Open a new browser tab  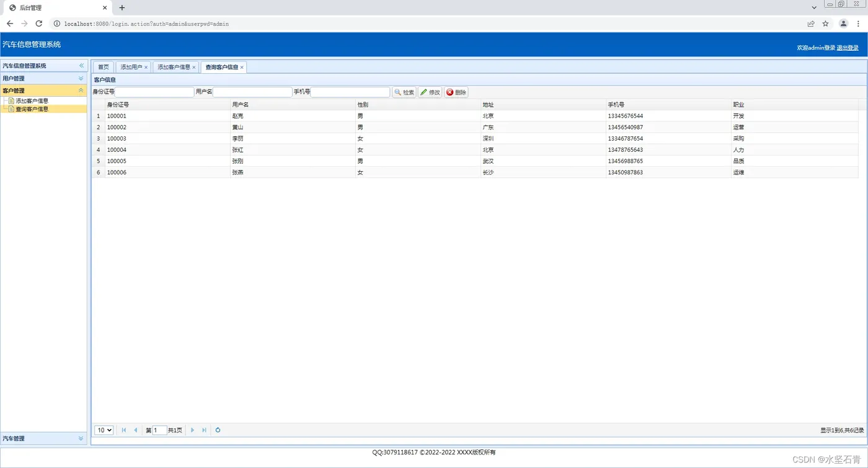coord(122,8)
